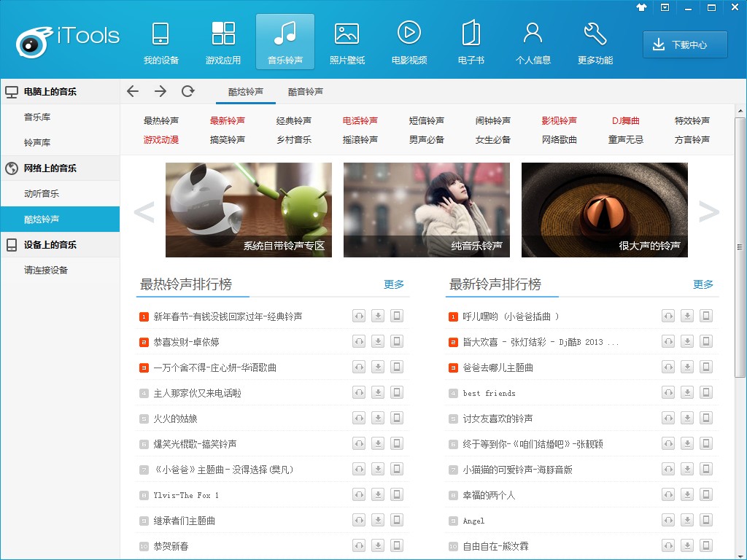Screen dimensions: 747x560
Task: Show next banner with right arrow
Action: pyautogui.click(x=708, y=211)
